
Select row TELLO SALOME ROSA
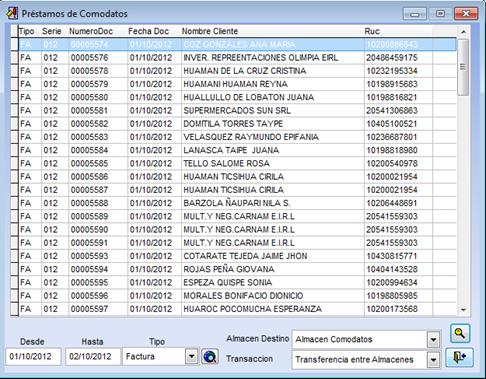point(237,163)
